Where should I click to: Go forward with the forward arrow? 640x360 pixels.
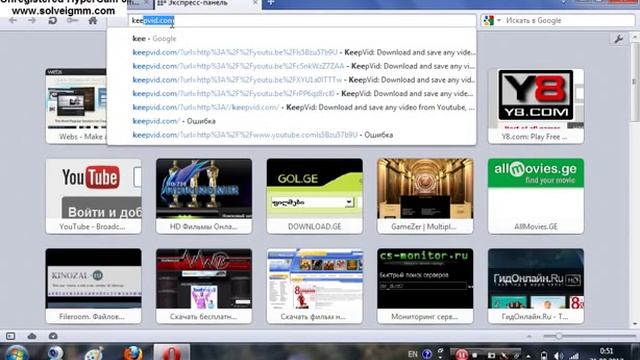pos(32,20)
